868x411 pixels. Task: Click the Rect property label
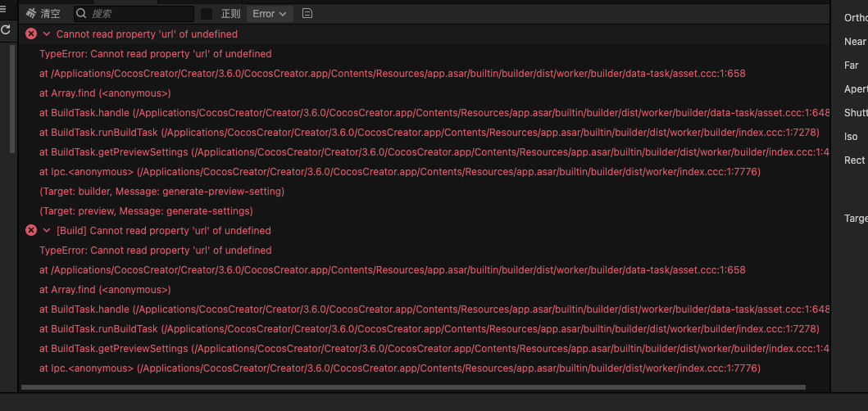coord(854,160)
